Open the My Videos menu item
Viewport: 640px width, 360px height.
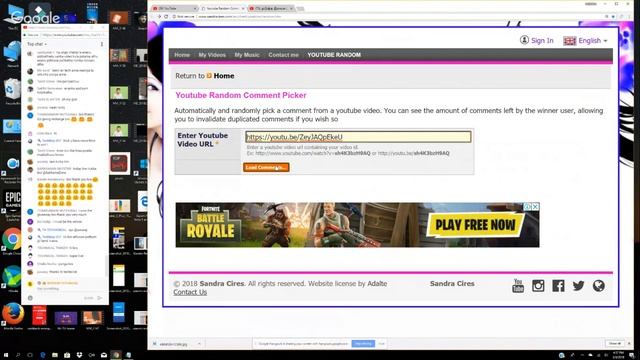click(x=212, y=55)
